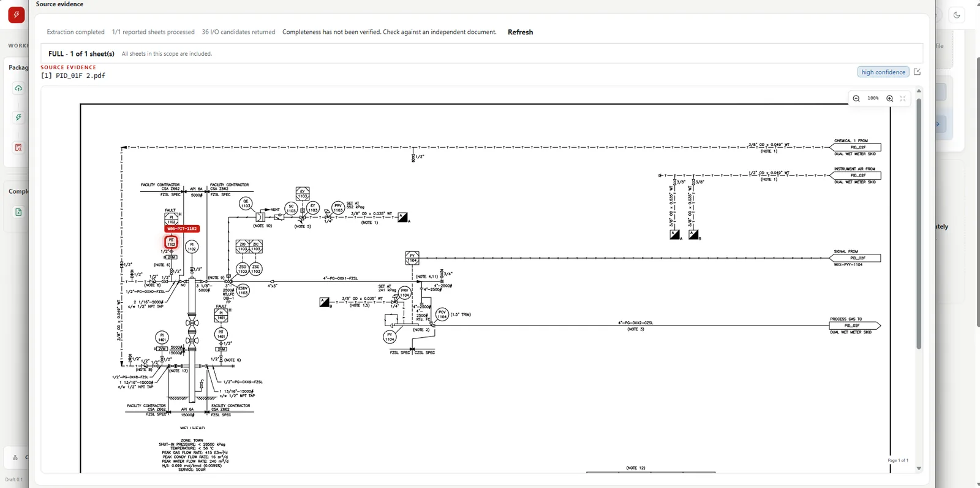Click the PRV 1103 bubble in drawing
This screenshot has width=980, height=488.
(x=338, y=208)
